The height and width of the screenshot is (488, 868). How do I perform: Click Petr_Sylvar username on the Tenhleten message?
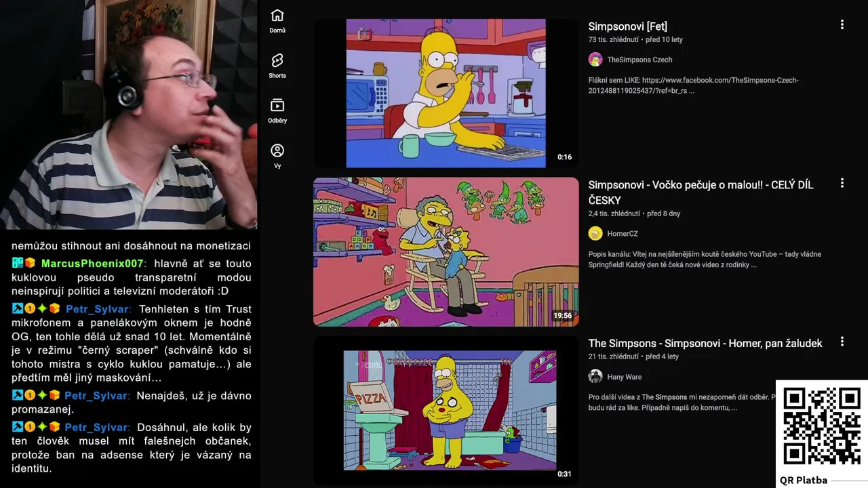96,309
